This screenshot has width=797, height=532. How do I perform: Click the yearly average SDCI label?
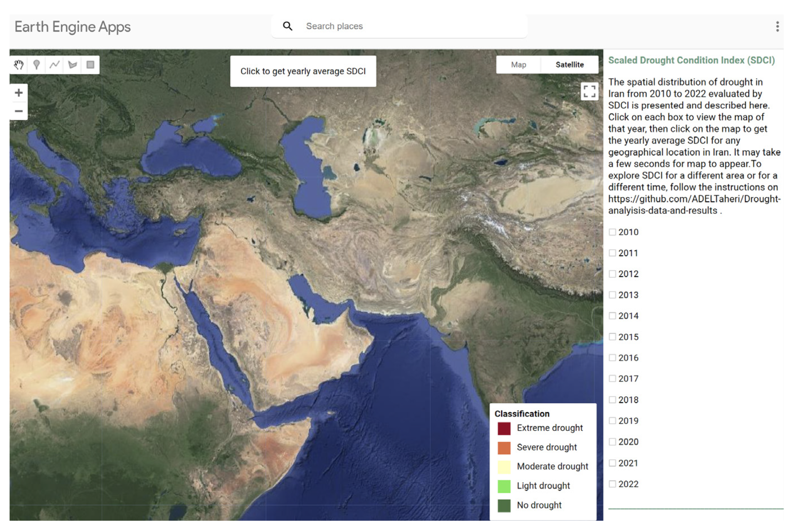303,71
